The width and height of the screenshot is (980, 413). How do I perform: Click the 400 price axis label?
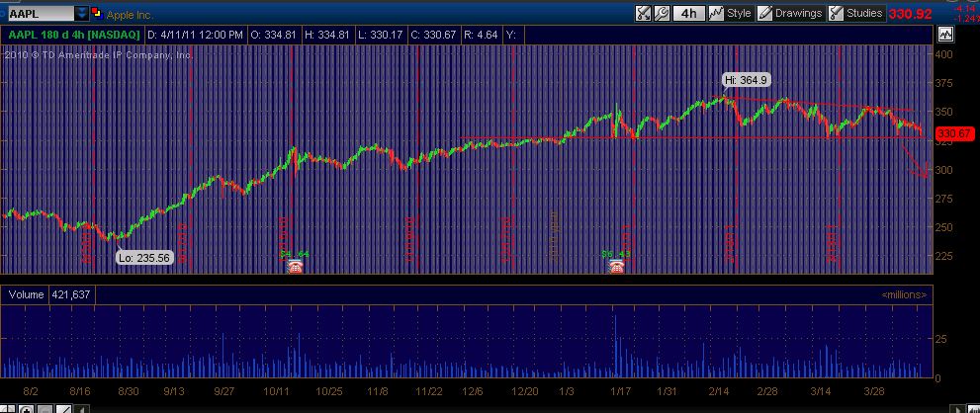pyautogui.click(x=944, y=54)
